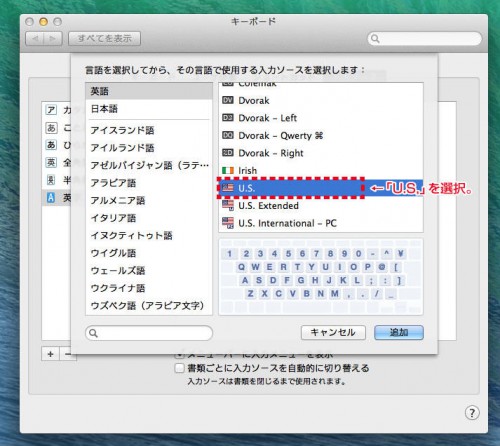
Task: Select アイスランド語 in the language list
Action: point(149,130)
